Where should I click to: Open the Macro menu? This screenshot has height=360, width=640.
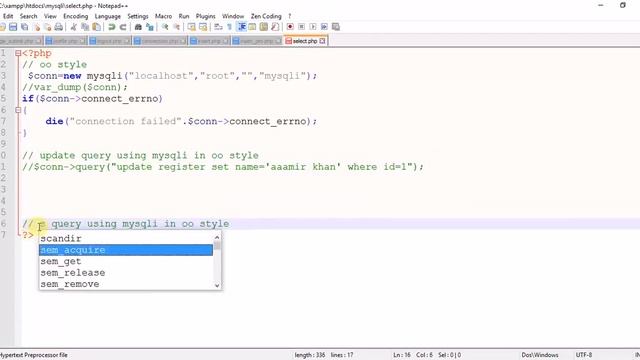pos(163,16)
